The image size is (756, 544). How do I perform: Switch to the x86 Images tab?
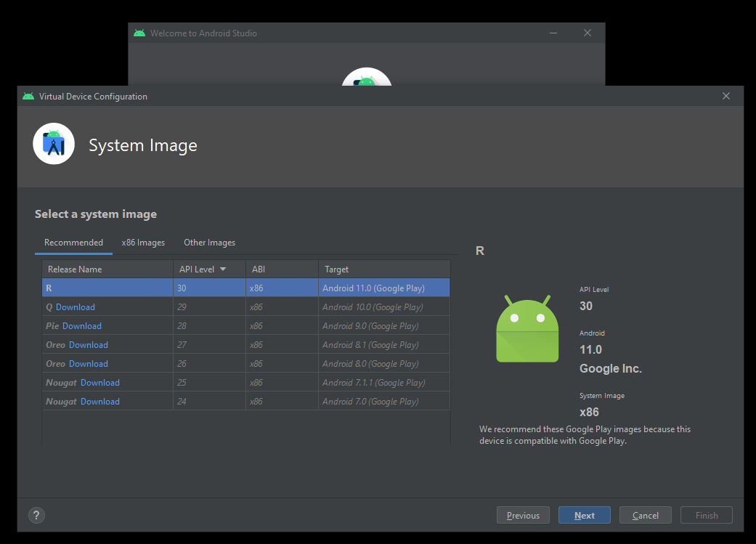(143, 243)
